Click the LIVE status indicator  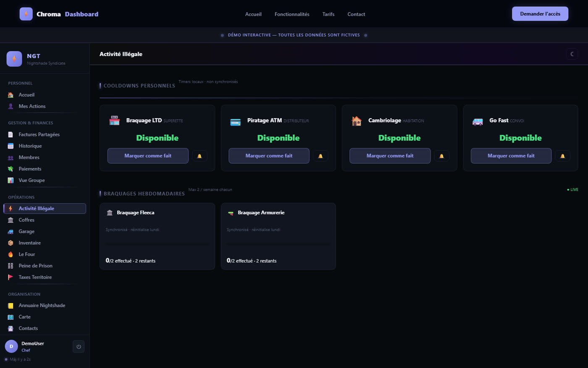[x=572, y=190]
